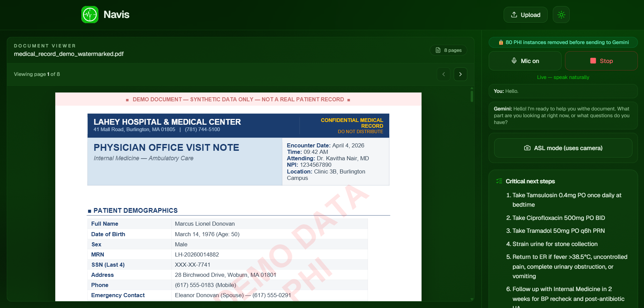Click the 8 pages badge
The height and width of the screenshot is (308, 644).
pyautogui.click(x=448, y=50)
